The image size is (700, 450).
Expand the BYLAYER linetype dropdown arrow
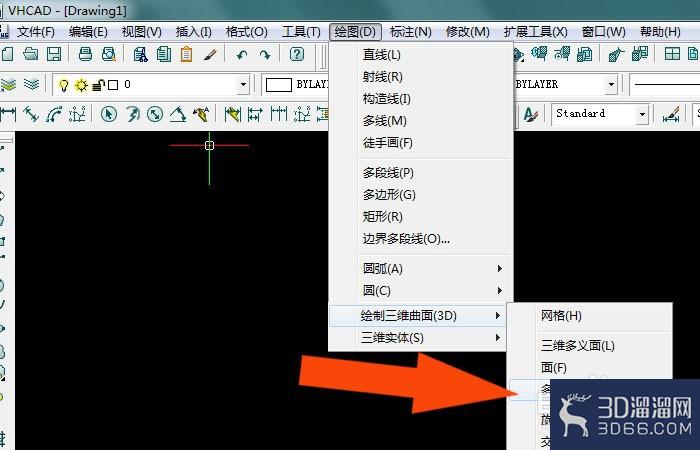(x=611, y=84)
